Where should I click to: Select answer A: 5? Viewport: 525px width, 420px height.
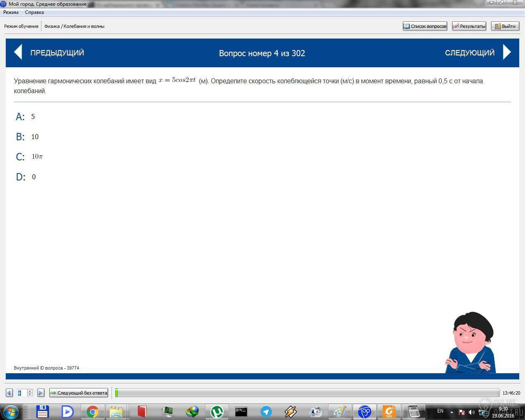25,117
